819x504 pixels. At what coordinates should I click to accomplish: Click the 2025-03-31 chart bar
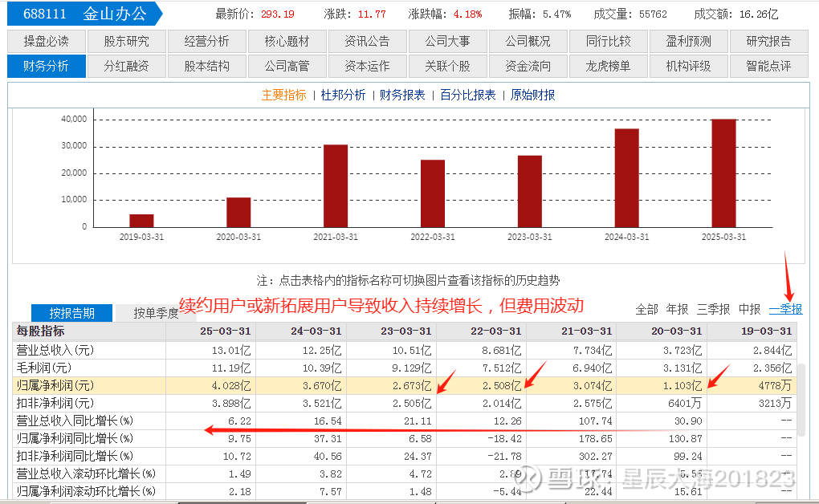click(724, 173)
